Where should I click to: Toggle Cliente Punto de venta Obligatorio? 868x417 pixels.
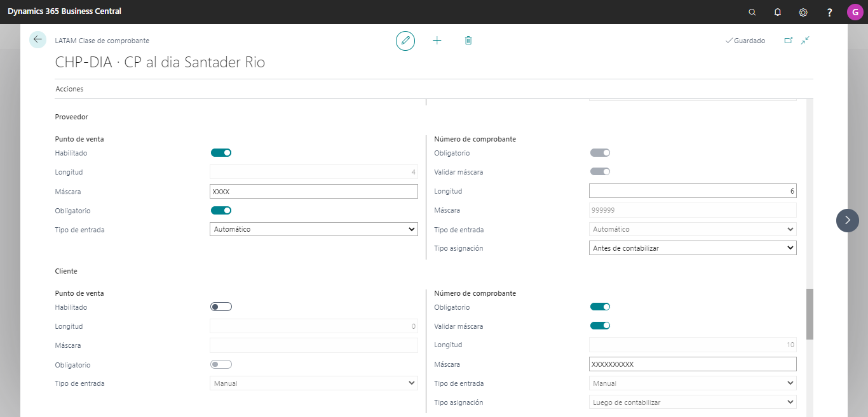[221, 364]
